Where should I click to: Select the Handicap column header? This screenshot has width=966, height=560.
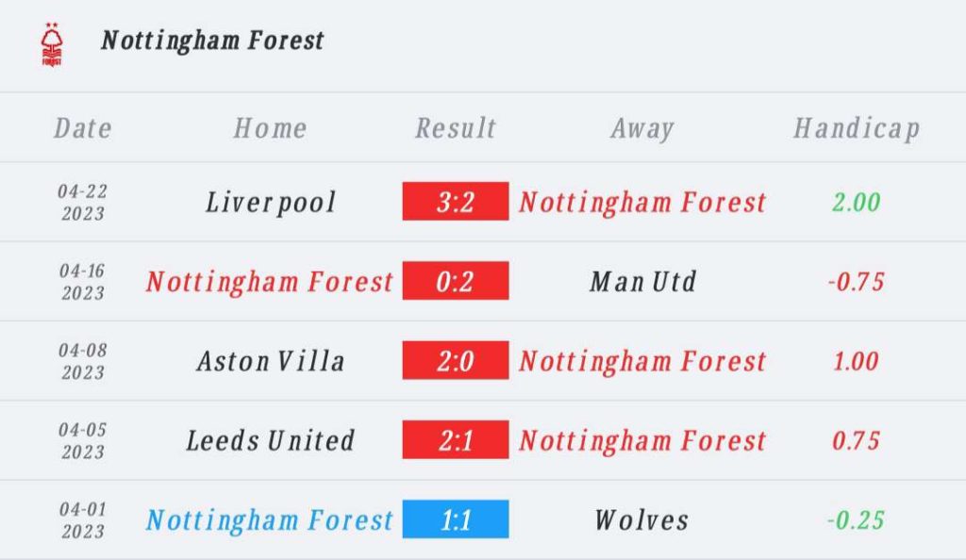click(857, 129)
